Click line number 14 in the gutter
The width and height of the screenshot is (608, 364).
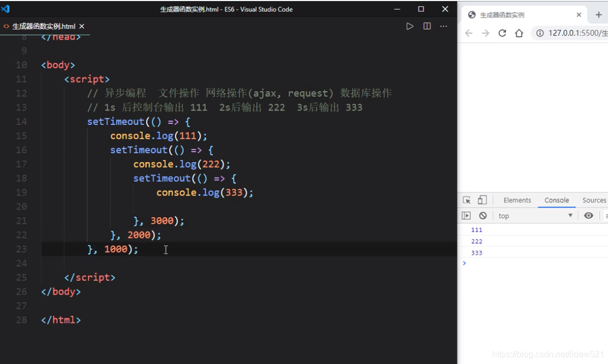coord(21,122)
